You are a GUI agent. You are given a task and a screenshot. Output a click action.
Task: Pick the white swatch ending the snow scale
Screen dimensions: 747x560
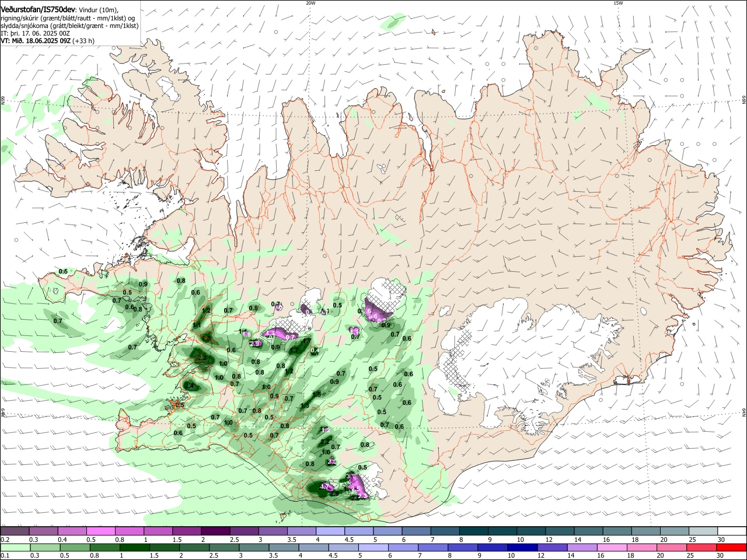[731, 531]
